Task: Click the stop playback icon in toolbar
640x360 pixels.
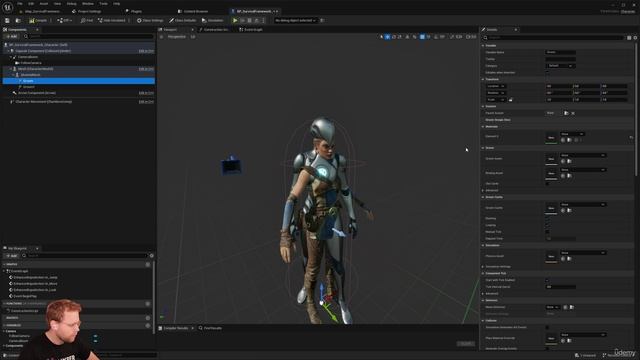Action: pos(249,20)
